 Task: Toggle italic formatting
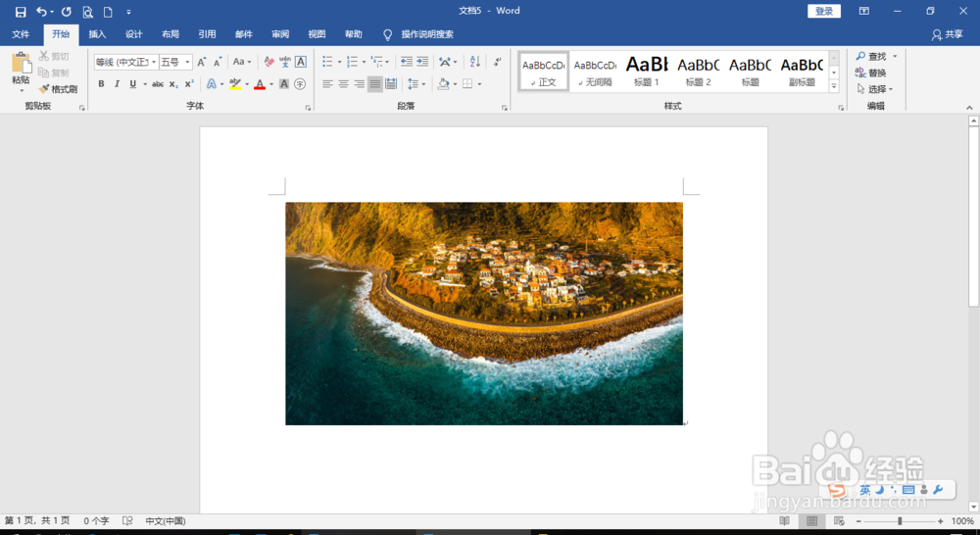click(x=117, y=83)
